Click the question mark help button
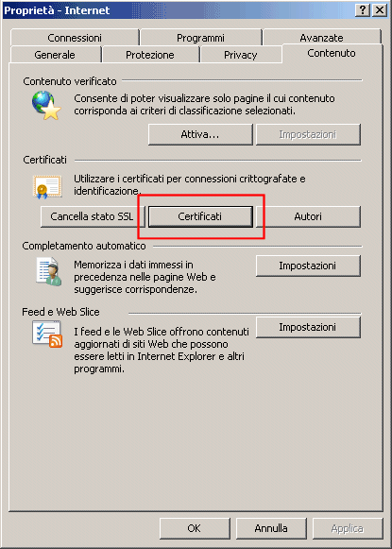 click(x=363, y=10)
